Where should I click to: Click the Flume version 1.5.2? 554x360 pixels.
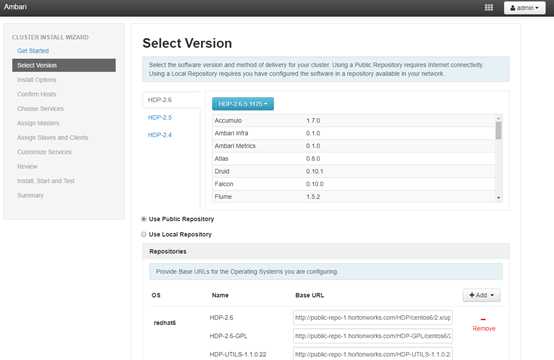click(x=313, y=197)
